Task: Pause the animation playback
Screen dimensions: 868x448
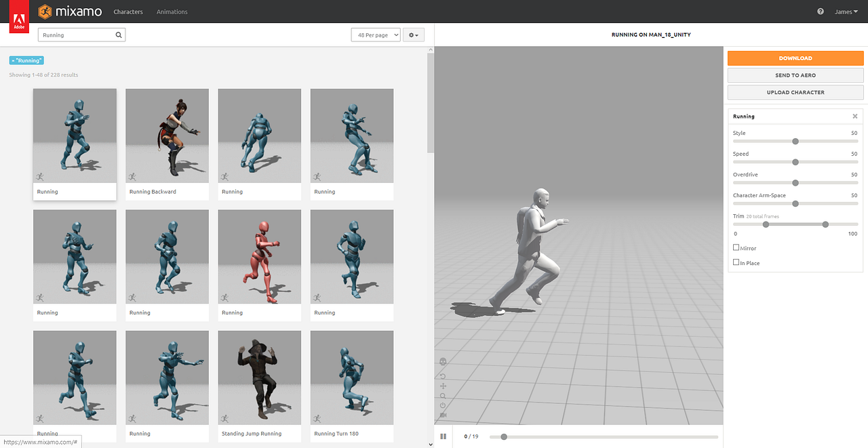Action: (443, 436)
